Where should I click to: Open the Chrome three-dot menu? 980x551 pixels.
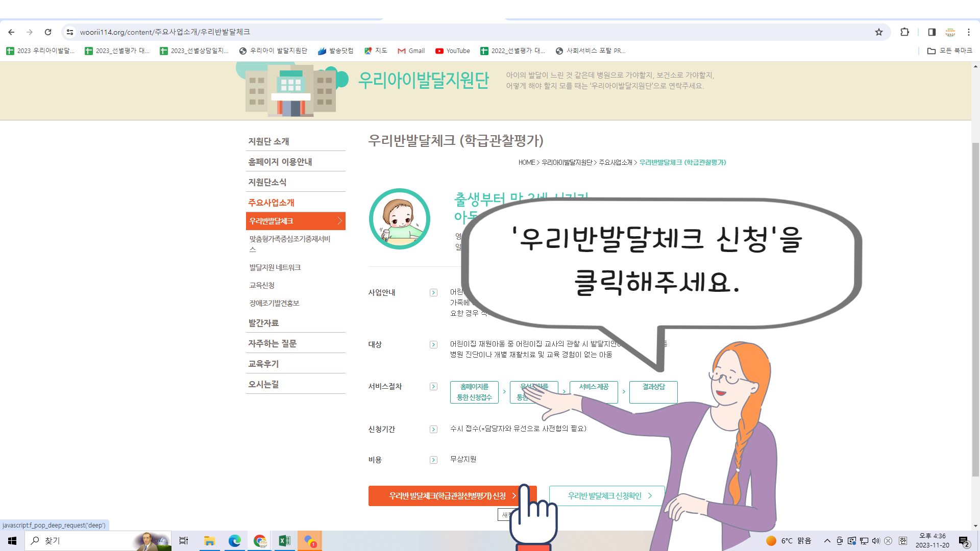point(968,32)
